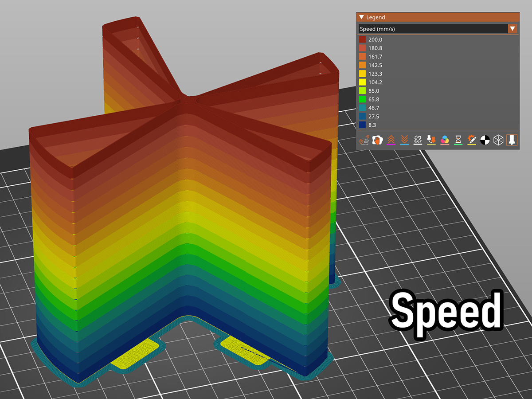Click the 8.3 dark blue swatch

pos(362,125)
